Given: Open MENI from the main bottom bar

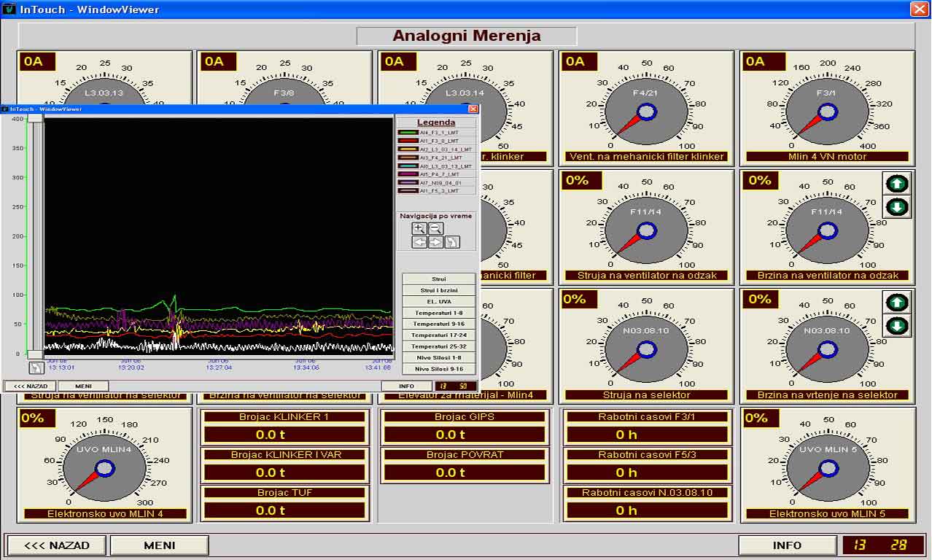Looking at the screenshot, I should [x=159, y=545].
